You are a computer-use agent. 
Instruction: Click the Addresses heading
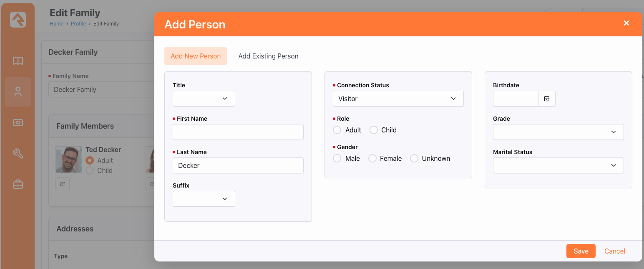point(75,229)
